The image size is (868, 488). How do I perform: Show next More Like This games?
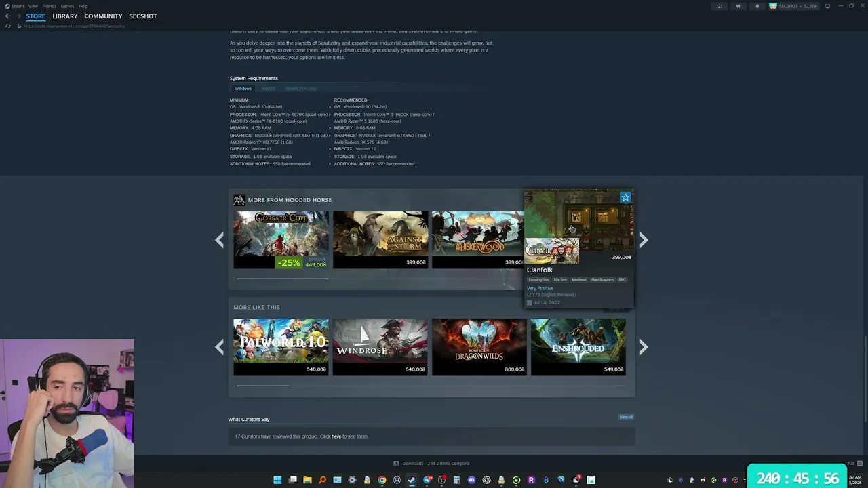644,347
